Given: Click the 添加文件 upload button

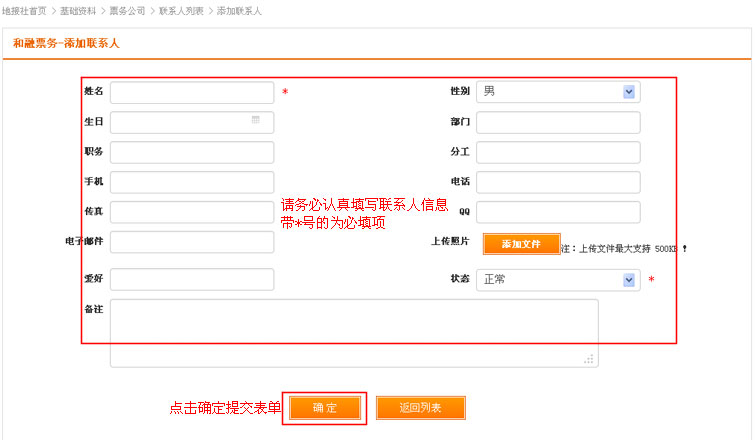Looking at the screenshot, I should pyautogui.click(x=520, y=244).
